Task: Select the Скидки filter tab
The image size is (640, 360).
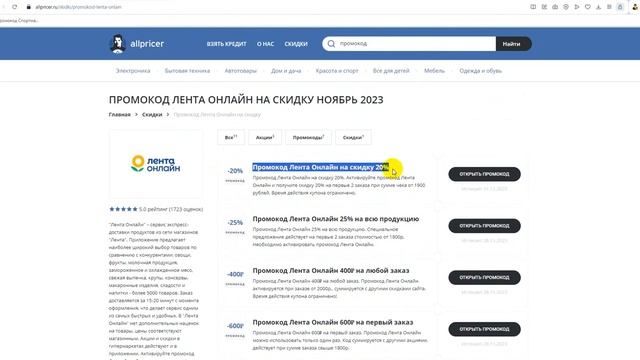Action: pyautogui.click(x=353, y=137)
